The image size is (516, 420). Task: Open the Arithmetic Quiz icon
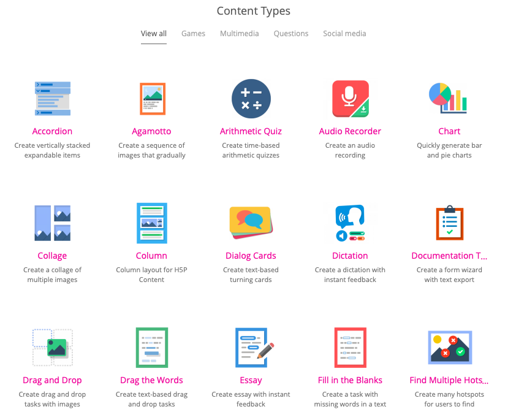click(x=251, y=99)
